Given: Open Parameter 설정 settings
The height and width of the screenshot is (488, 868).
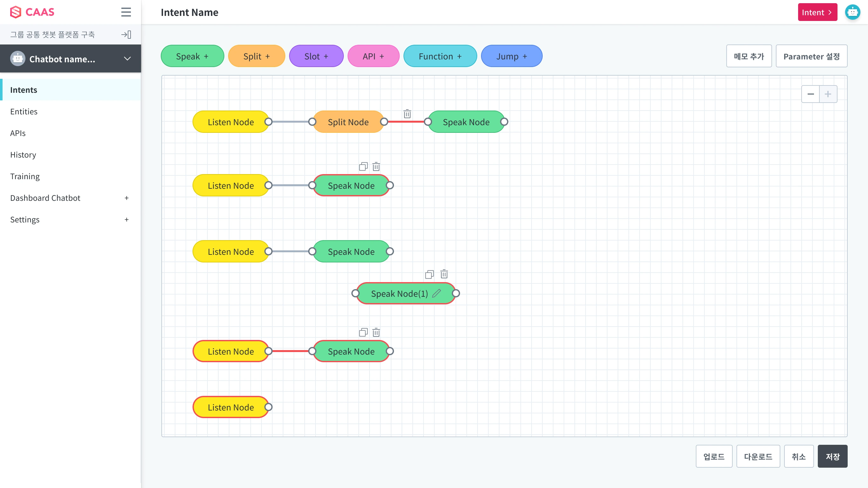Looking at the screenshot, I should point(811,56).
